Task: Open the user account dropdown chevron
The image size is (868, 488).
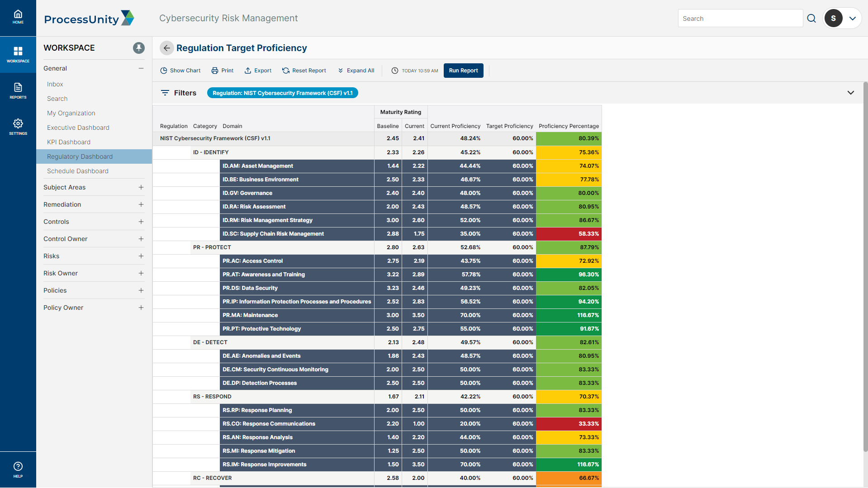Action: click(x=854, y=18)
